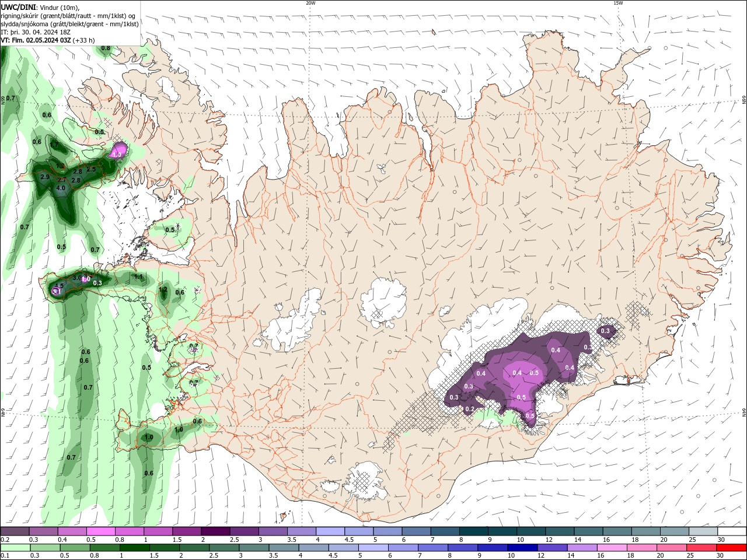
Task: Select the deep blue swatch labeled 10 in bottom legend
Action: pyautogui.click(x=522, y=548)
